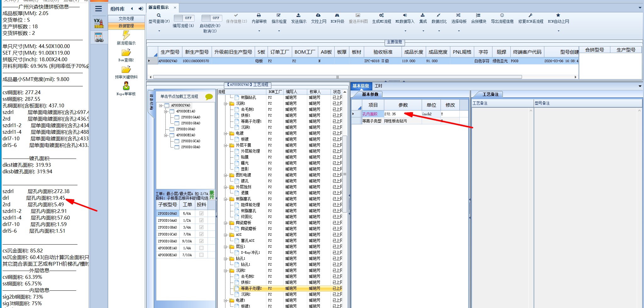Image resolution: width=644 pixels, height=308 pixels.
Task: Toggle 投料 checkbox for 2P00D1GCA0
Action: coord(201,234)
